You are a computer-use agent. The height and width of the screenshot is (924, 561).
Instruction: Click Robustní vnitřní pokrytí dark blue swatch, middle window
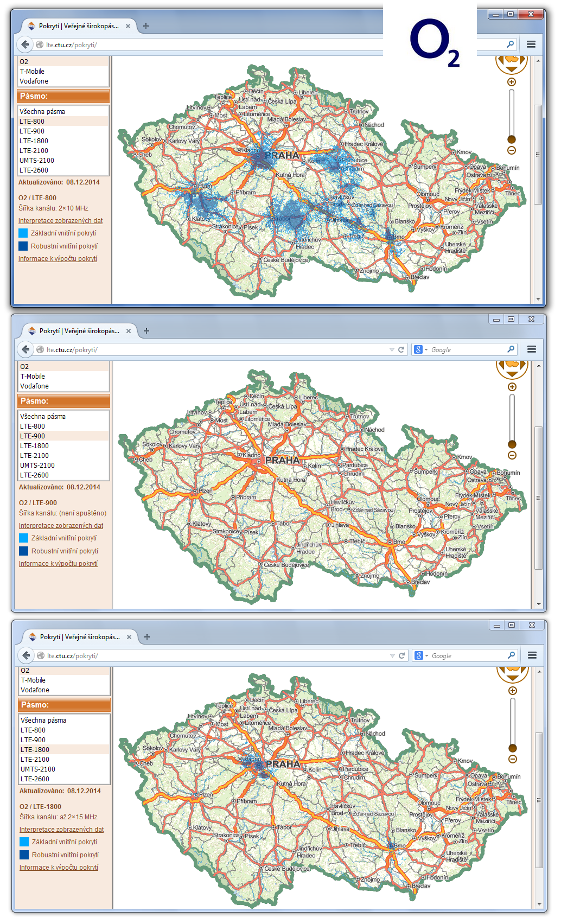(23, 551)
